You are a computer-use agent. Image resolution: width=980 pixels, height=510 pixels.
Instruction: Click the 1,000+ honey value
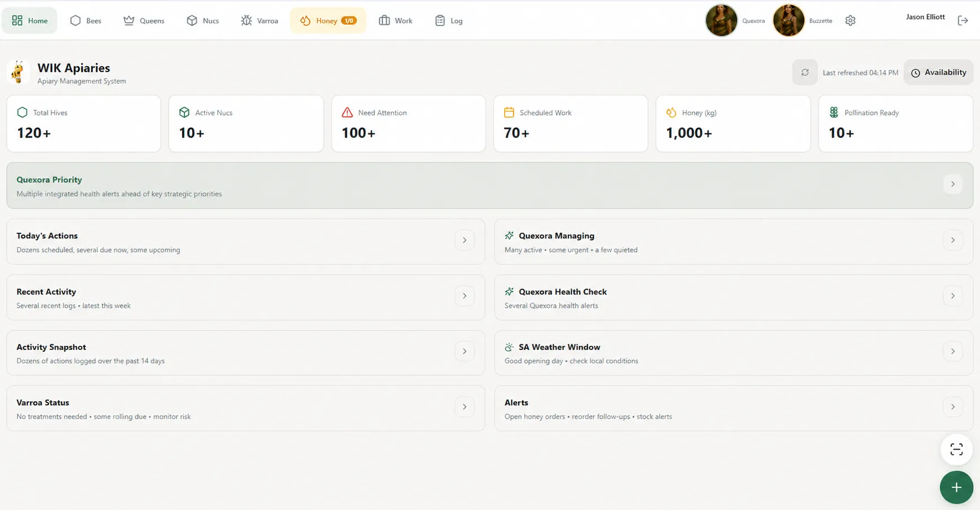point(689,133)
